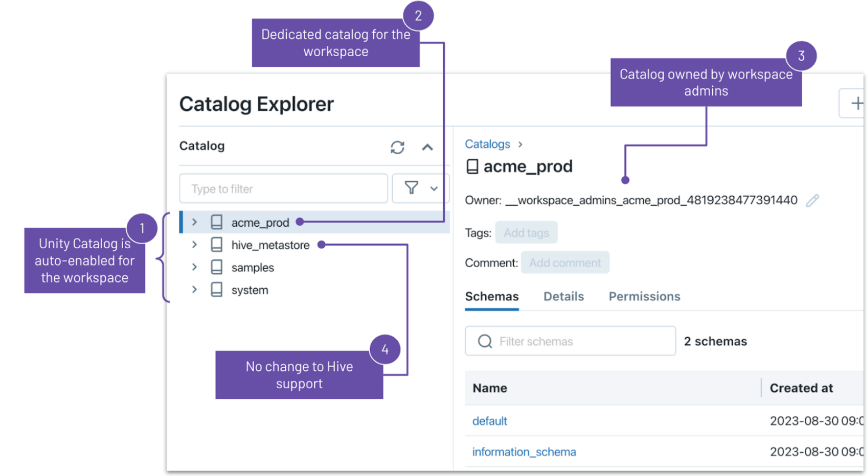Switch to the Details tab
Image resolution: width=868 pixels, height=476 pixels.
coord(563,297)
